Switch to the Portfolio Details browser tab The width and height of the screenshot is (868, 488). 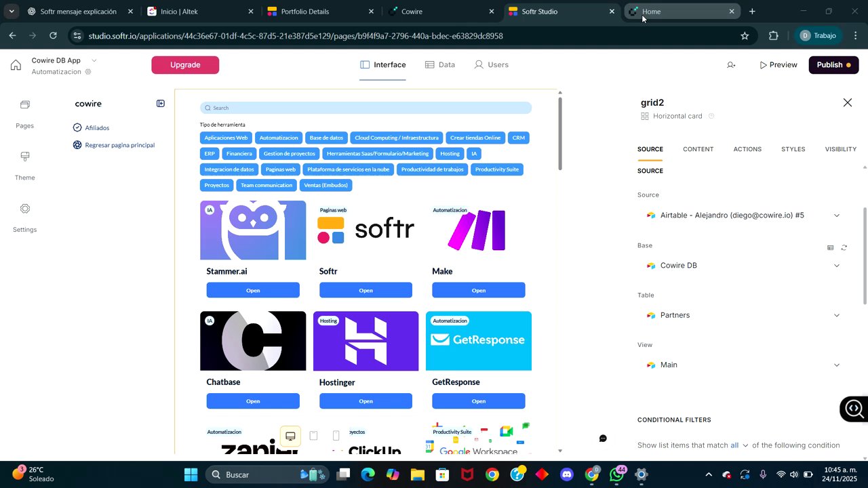click(x=321, y=12)
